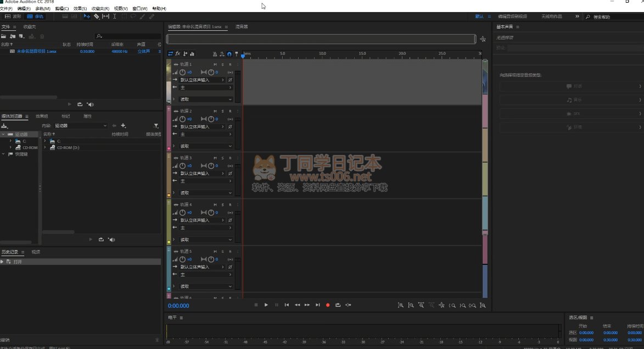Show the effects (fx) track controls
Viewport: 644px width, 349px height.
coord(178,54)
